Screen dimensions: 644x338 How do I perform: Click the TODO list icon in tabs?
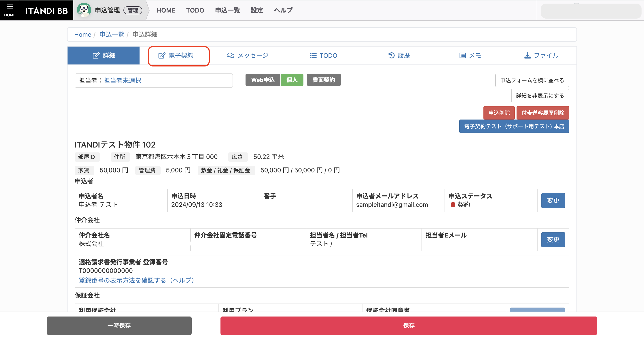313,56
